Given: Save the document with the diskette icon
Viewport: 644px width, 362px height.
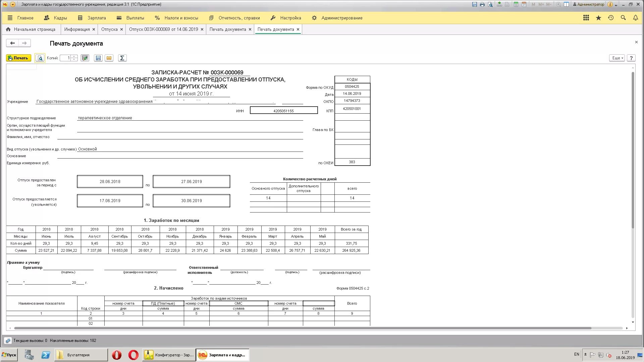Looking at the screenshot, I should tap(98, 58).
